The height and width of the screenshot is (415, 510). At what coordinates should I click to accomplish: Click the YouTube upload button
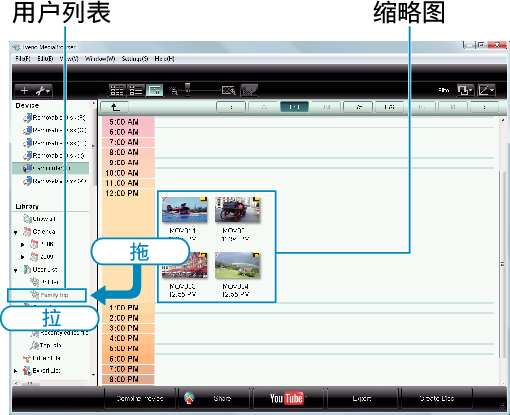point(288,398)
